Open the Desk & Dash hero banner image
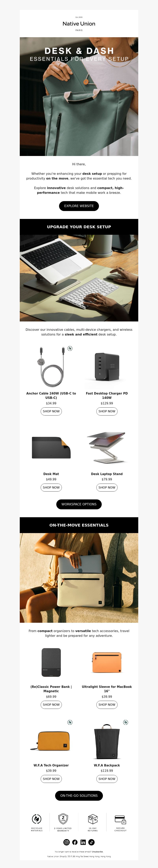 pyautogui.click(x=79, y=96)
